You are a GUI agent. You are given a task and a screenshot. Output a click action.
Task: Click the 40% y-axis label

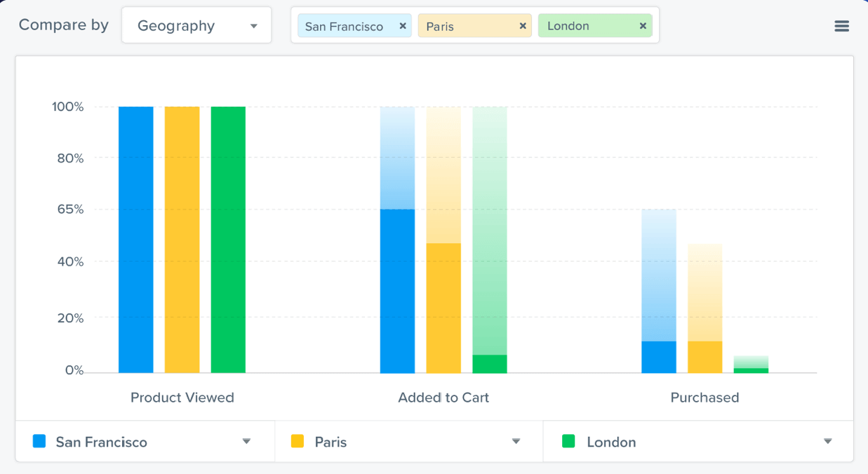pos(70,262)
